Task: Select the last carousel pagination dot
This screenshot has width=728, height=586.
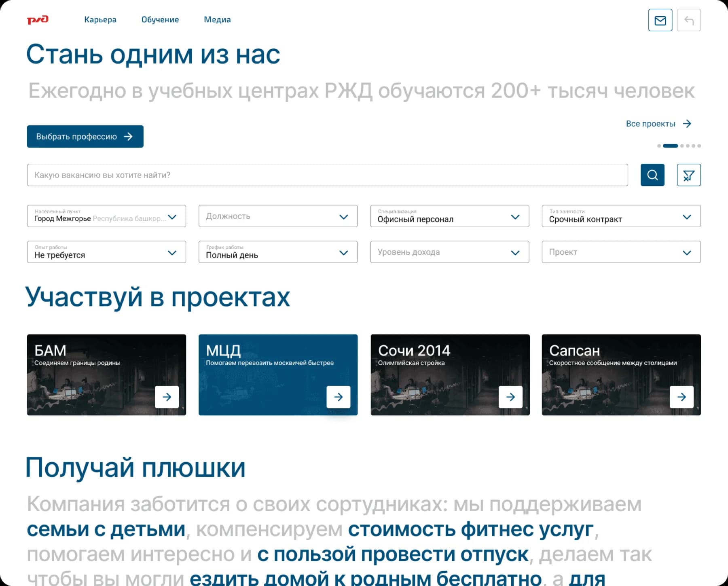Action: click(x=699, y=146)
